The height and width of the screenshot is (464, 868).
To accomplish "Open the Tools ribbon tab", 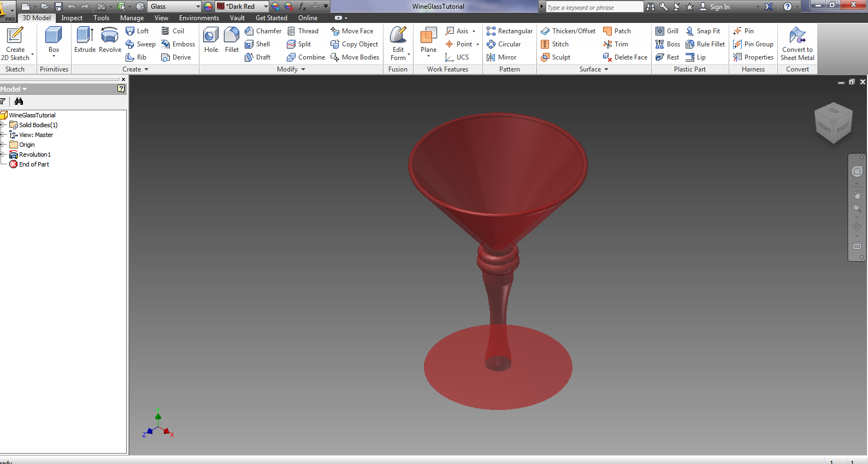I will click(x=101, y=18).
